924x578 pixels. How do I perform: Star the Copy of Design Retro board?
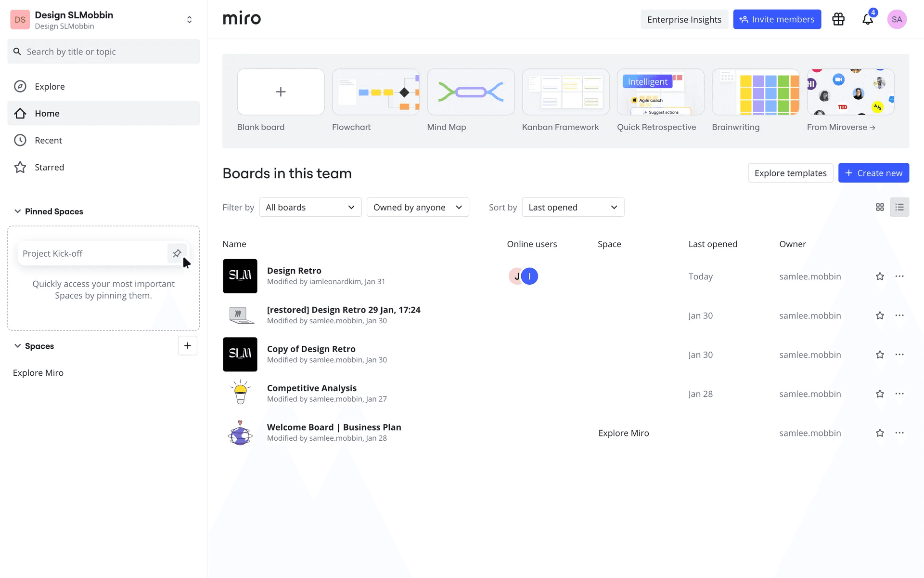pyautogui.click(x=880, y=355)
